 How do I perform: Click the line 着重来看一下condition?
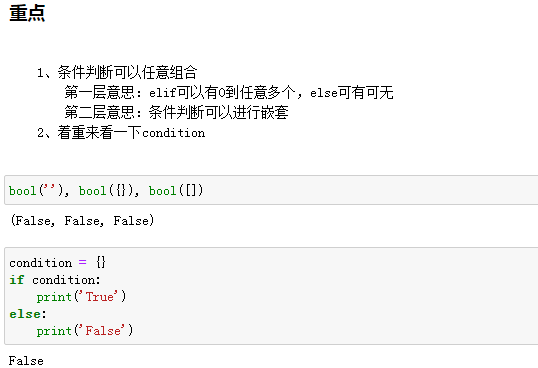(x=121, y=133)
